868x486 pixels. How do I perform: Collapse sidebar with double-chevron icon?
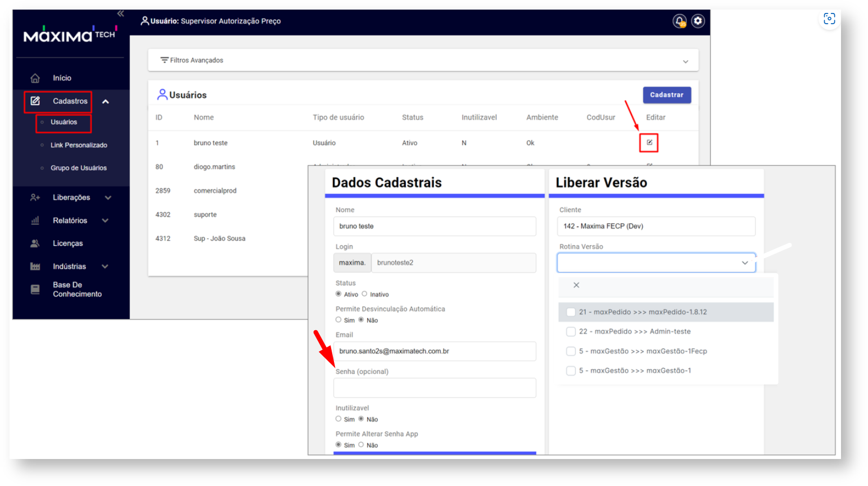pos(120,13)
